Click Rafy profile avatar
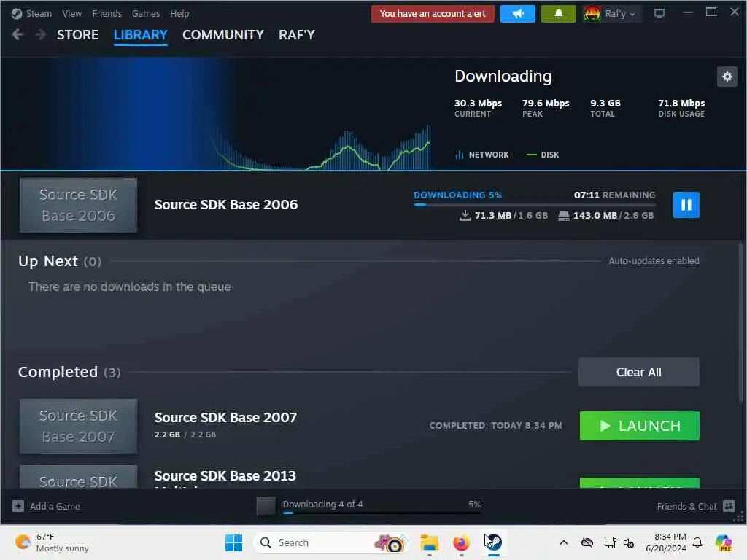747x560 pixels. click(592, 14)
